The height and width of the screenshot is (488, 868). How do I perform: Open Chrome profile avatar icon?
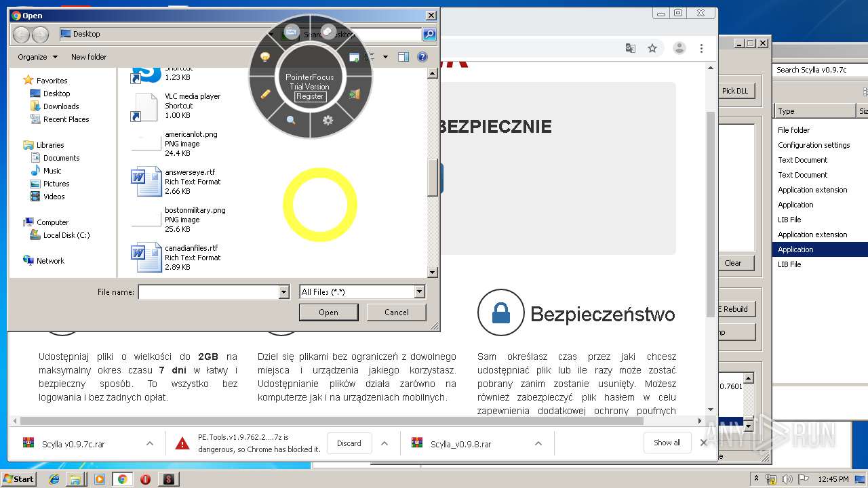pyautogui.click(x=679, y=48)
